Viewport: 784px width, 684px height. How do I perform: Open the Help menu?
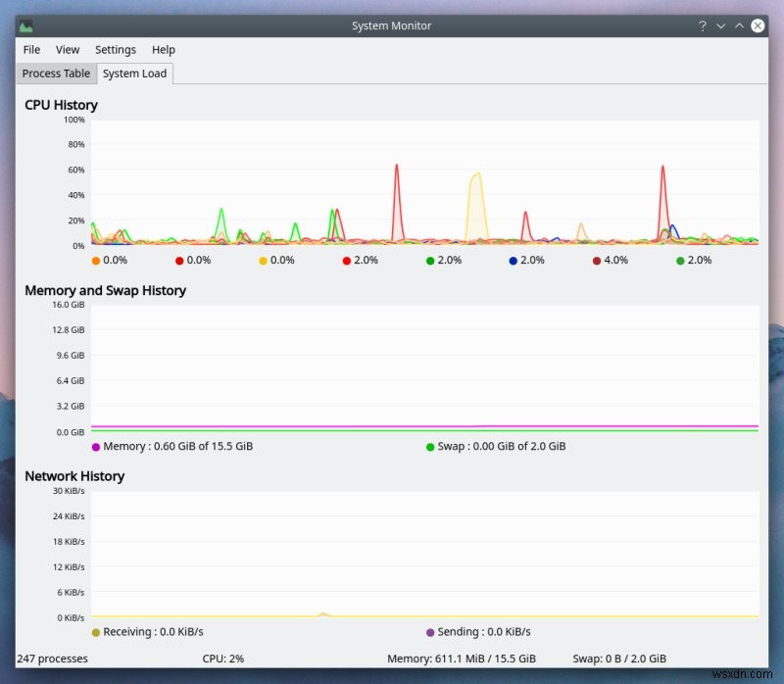(x=164, y=50)
